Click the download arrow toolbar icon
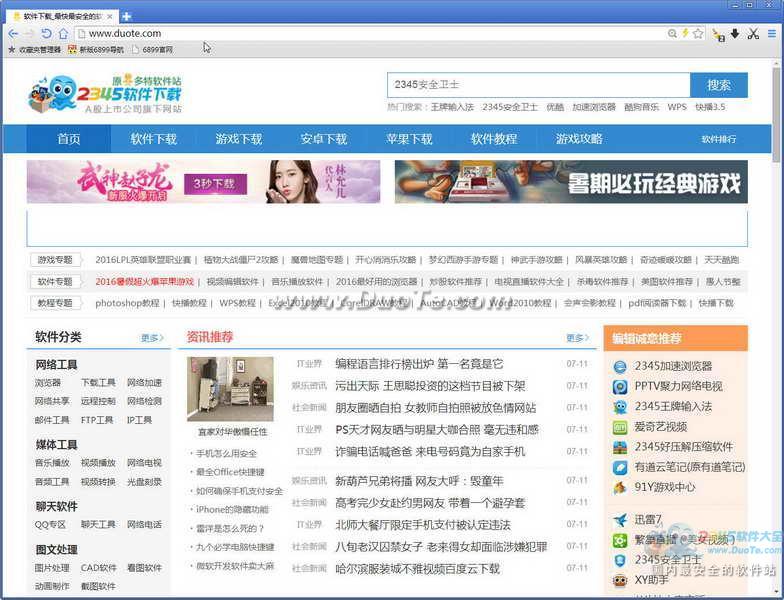Viewport: 784px width, 600px height. [735, 34]
